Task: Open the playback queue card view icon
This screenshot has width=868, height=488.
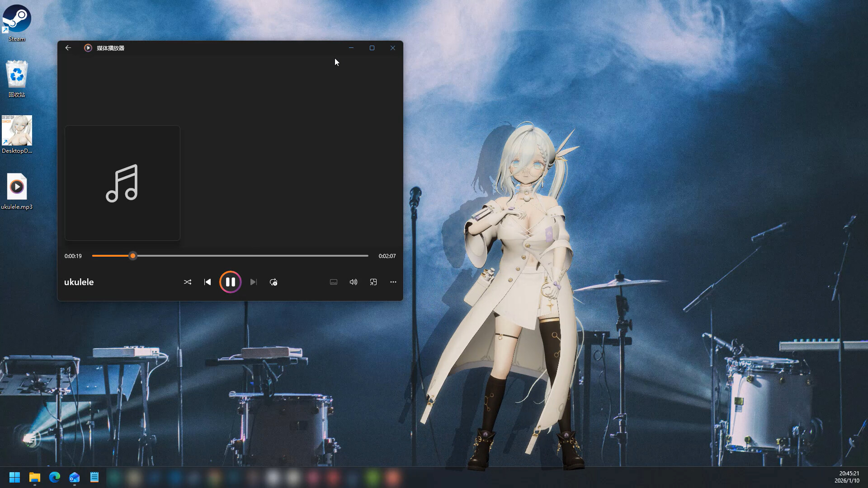Action: (334, 282)
